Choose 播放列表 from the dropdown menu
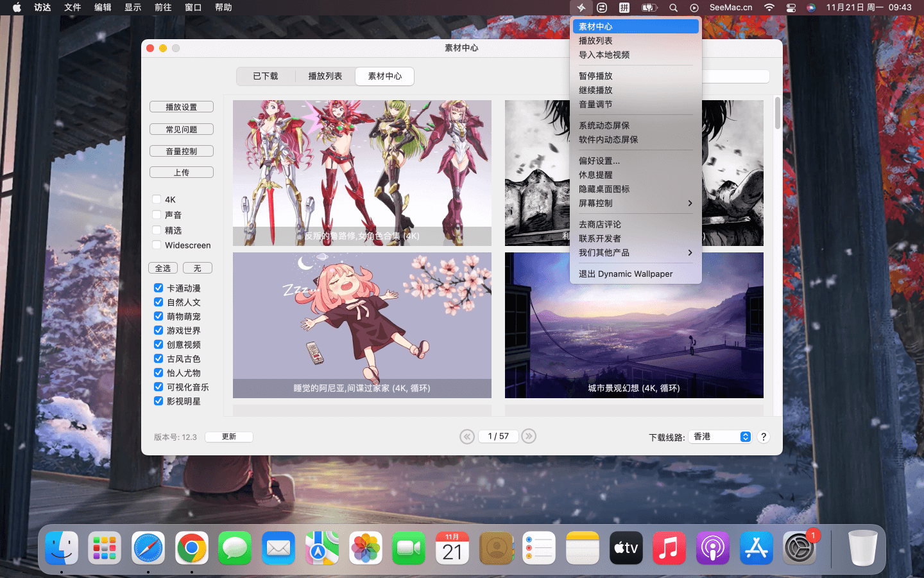 click(x=635, y=40)
